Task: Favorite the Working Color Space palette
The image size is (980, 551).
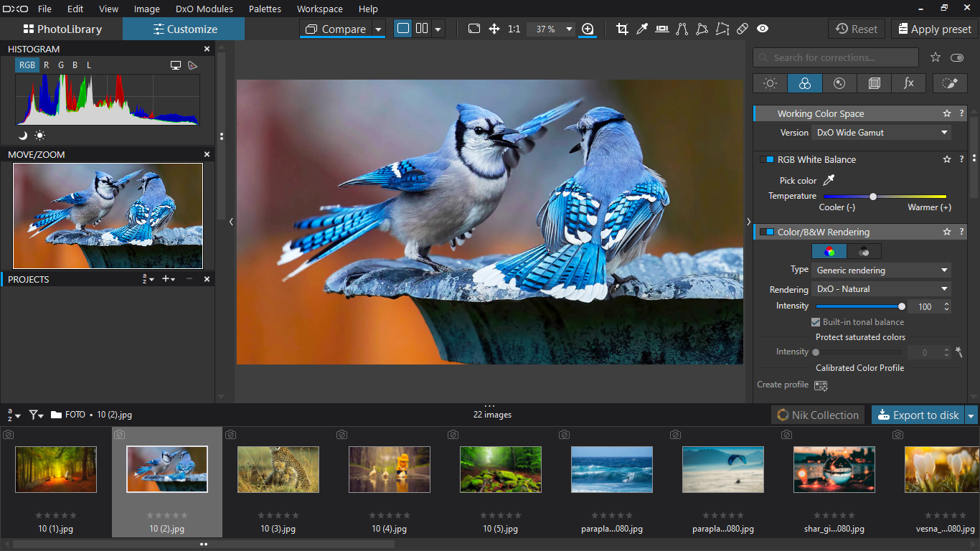Action: tap(947, 113)
